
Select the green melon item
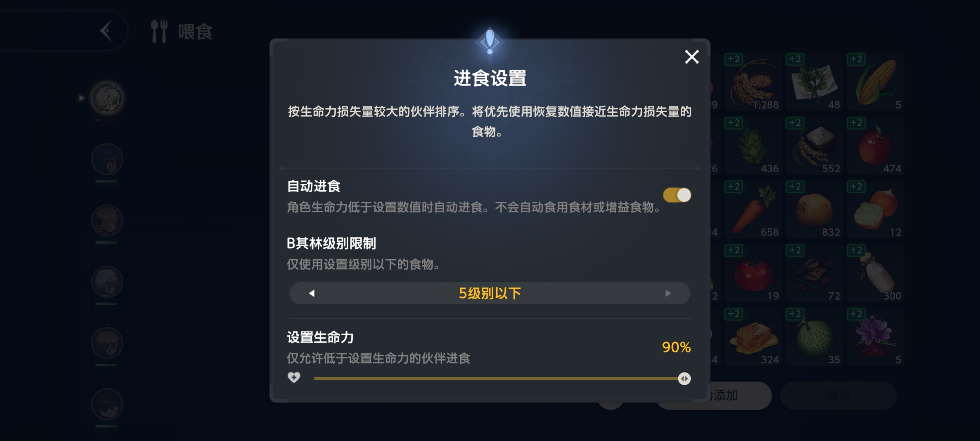click(814, 337)
